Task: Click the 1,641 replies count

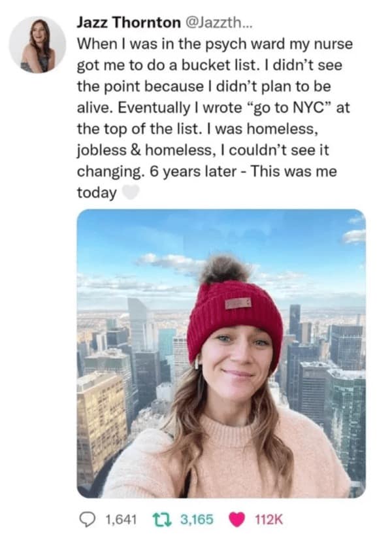Action: pos(119,519)
